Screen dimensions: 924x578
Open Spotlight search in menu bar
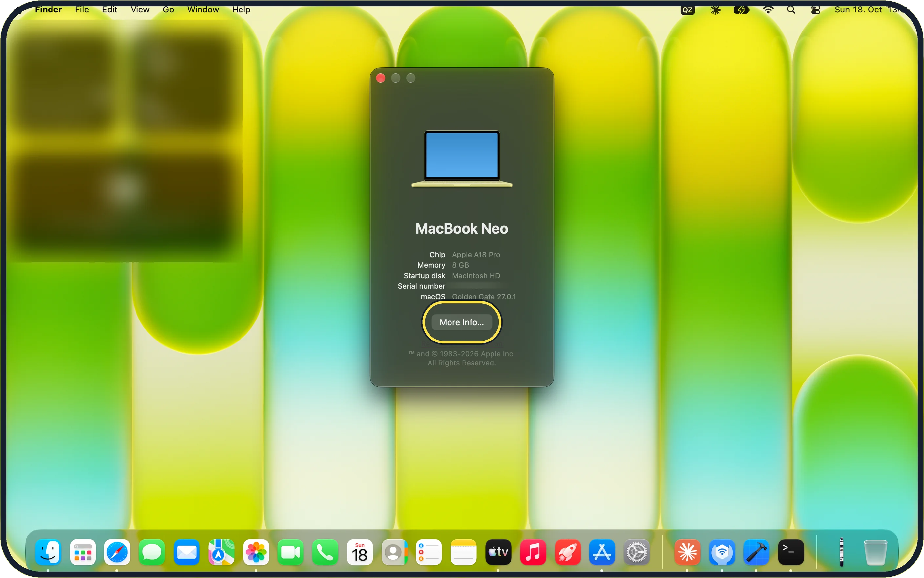coord(791,10)
